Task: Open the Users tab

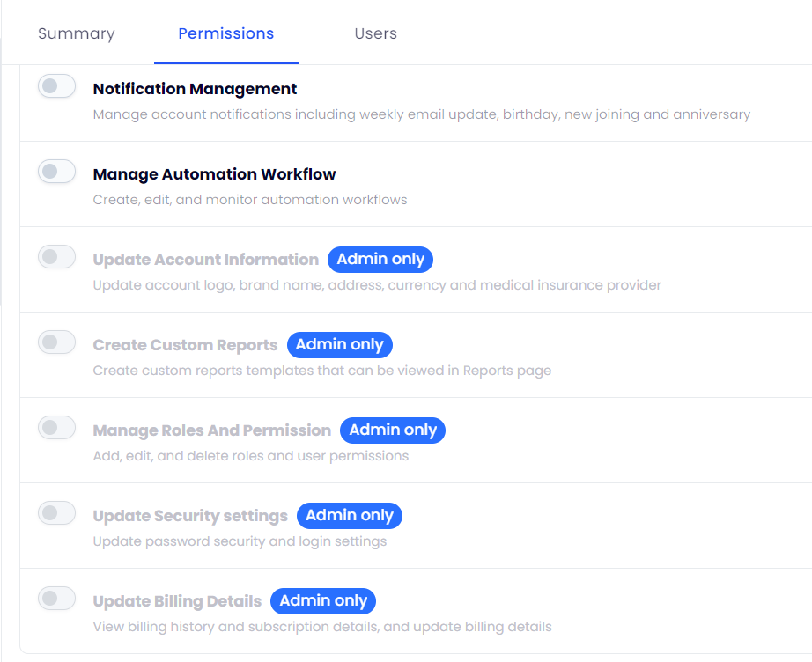Action: click(375, 33)
